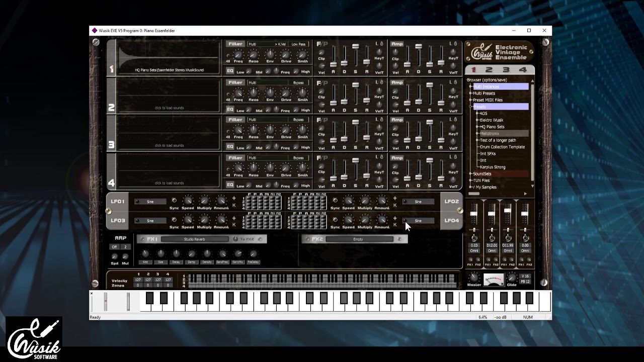Toggle the LFO2 Sync button
The image size is (644, 362).
[x=335, y=201]
